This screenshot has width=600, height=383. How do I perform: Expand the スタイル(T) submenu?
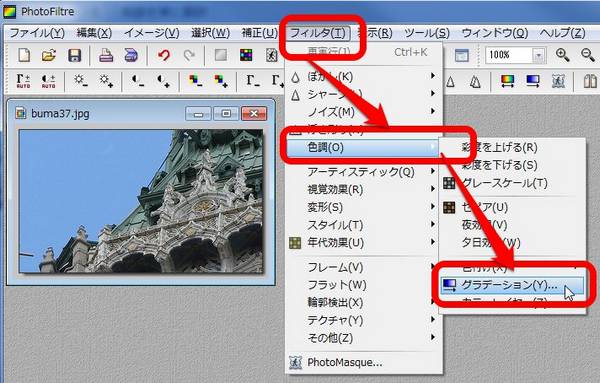[364, 225]
